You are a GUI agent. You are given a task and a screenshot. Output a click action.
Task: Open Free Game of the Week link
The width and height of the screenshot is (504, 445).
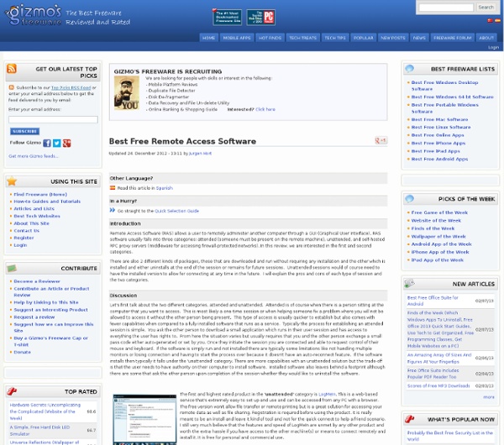tap(439, 212)
